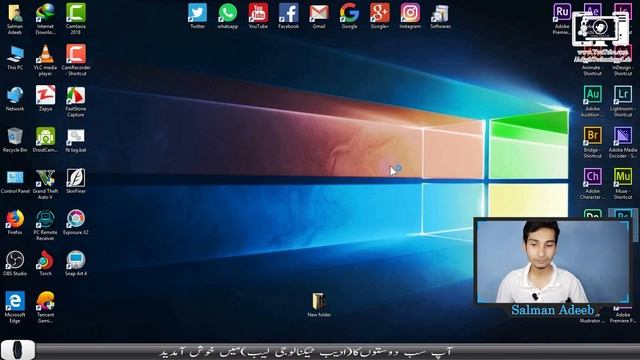Select the Salman Adeeb user folder
The image size is (640, 360).
(15, 13)
